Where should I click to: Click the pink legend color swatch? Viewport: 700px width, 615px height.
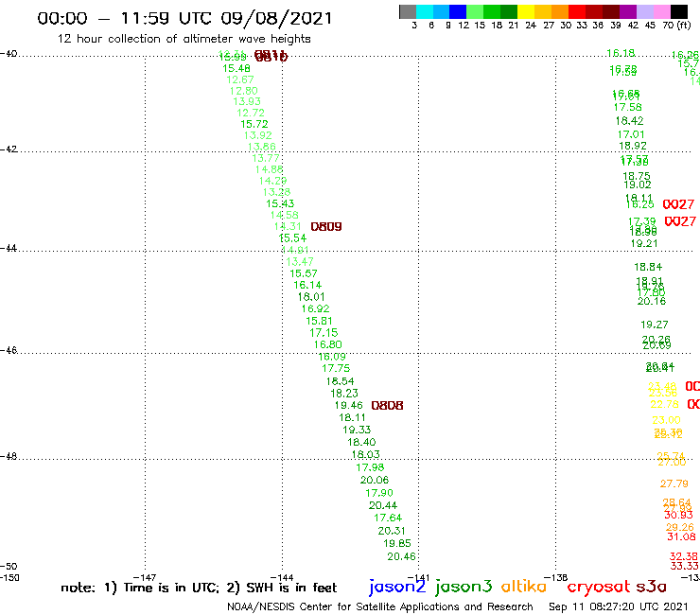pos(661,11)
